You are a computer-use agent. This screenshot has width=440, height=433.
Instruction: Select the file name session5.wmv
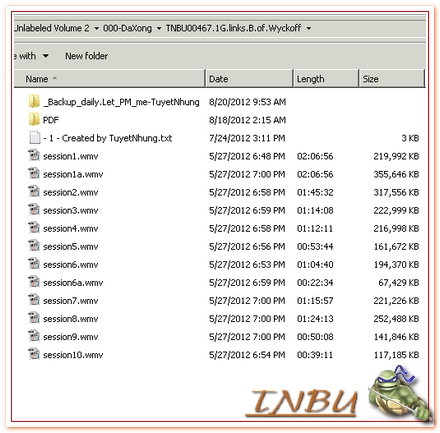71,246
